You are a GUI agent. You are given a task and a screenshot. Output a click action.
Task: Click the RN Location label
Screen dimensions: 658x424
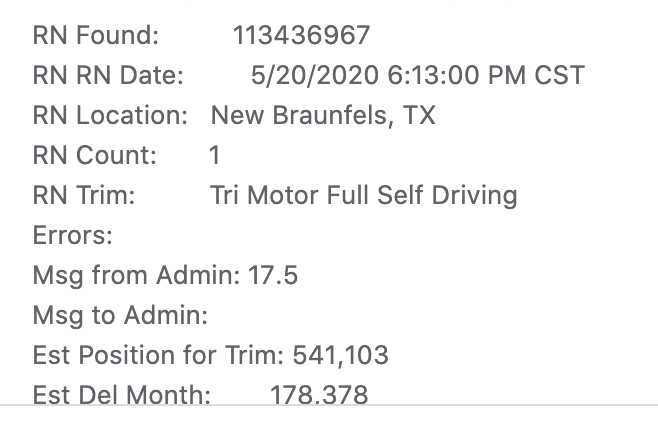click(x=110, y=115)
